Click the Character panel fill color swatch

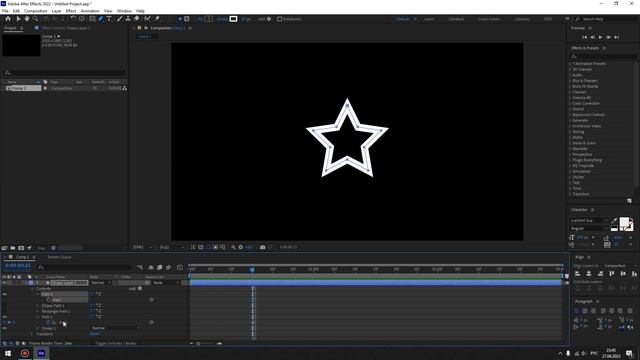pos(624,222)
